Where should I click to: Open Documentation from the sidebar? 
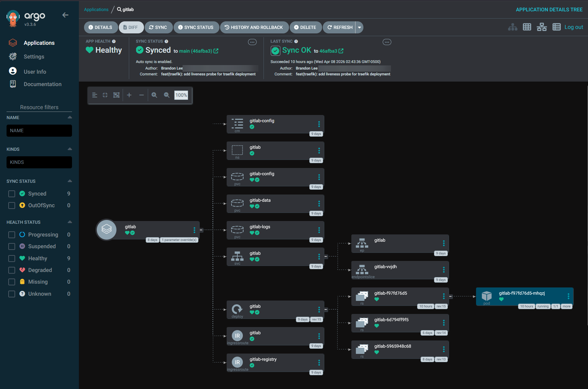(42, 84)
